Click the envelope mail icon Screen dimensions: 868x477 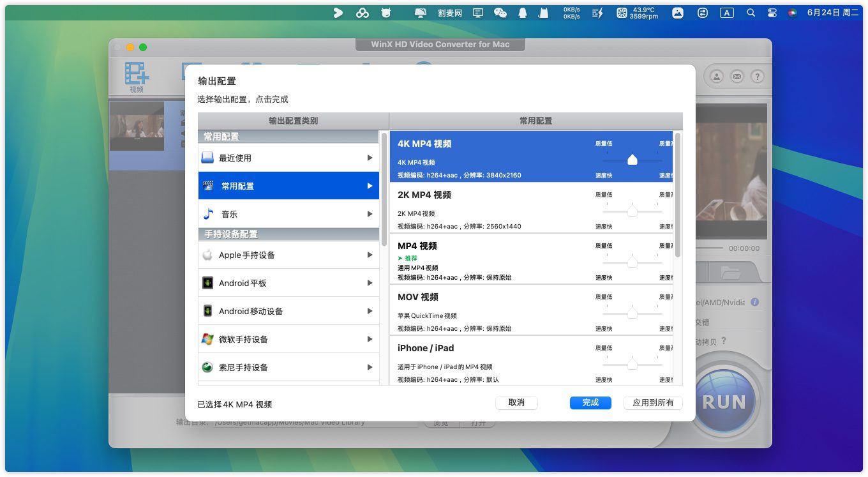pyautogui.click(x=737, y=77)
